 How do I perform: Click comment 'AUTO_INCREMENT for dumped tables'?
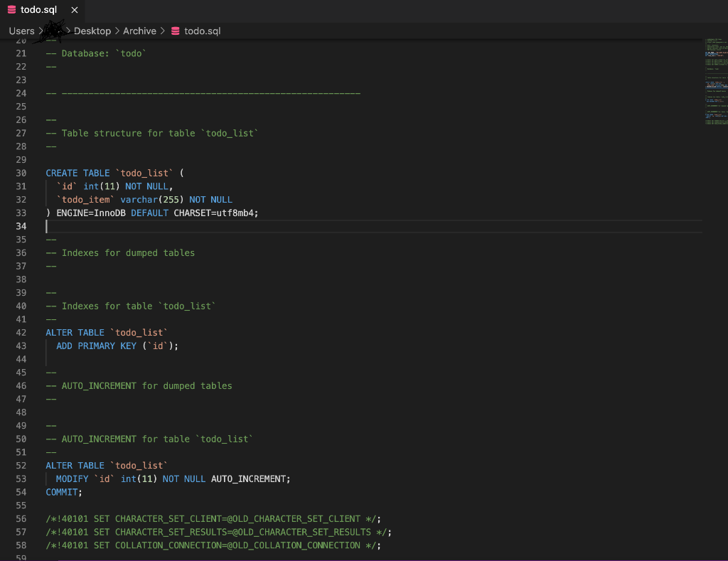point(139,386)
